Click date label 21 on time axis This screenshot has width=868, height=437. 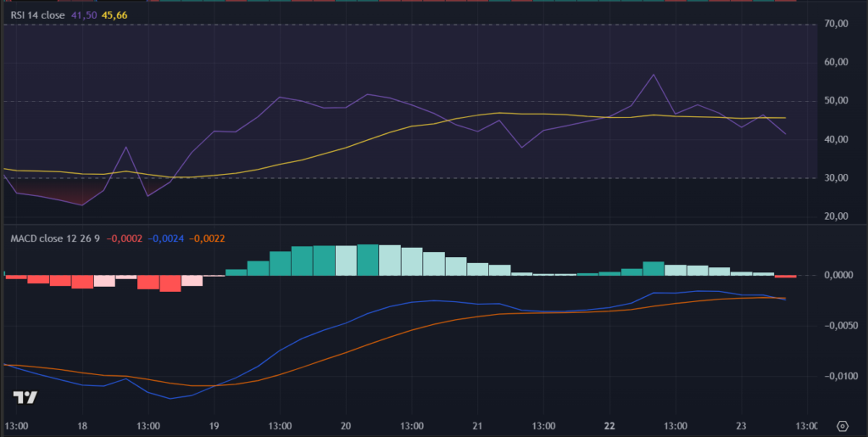click(x=478, y=426)
